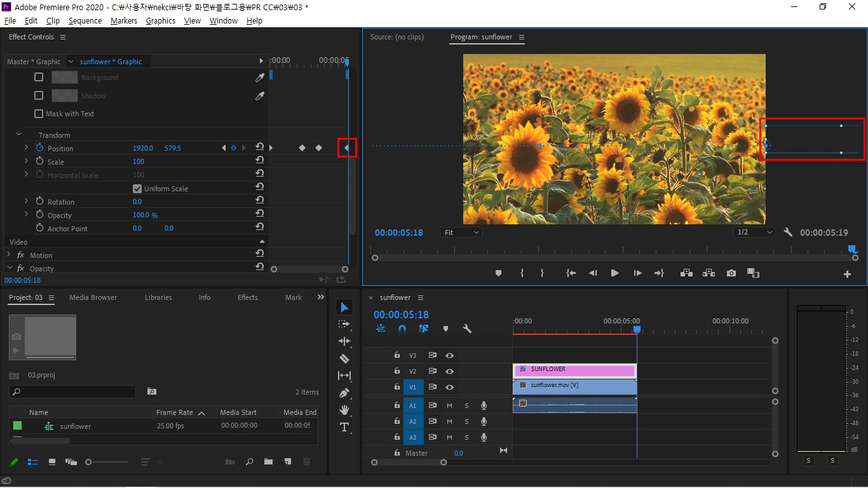Image resolution: width=868 pixels, height=488 pixels.
Task: Click the Background eyedropper icon
Action: 259,78
